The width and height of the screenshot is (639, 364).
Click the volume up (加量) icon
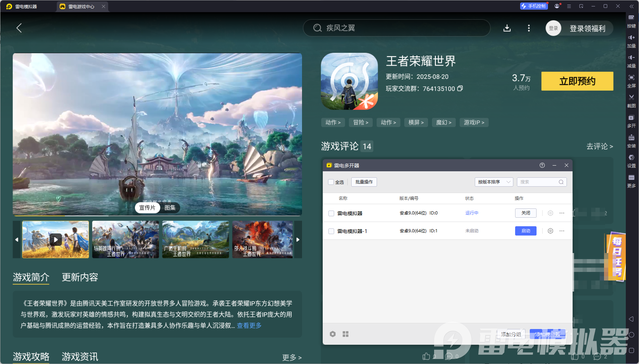(631, 40)
